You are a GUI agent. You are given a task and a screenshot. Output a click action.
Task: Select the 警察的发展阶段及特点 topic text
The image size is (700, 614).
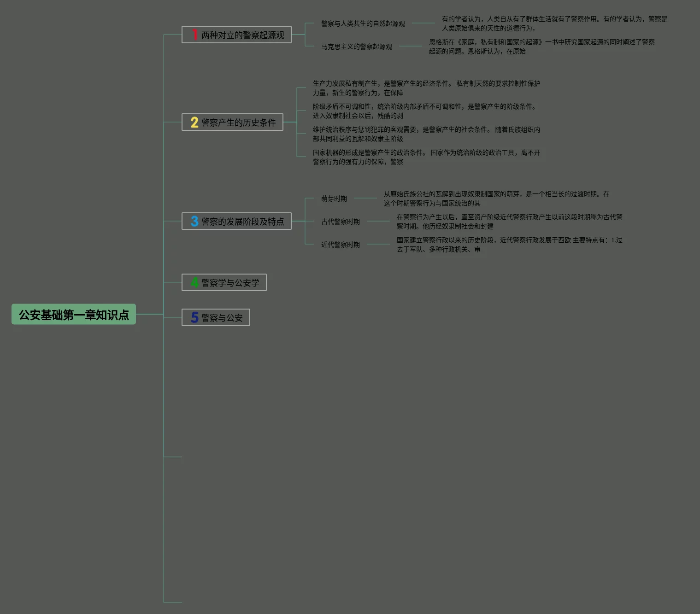click(243, 222)
